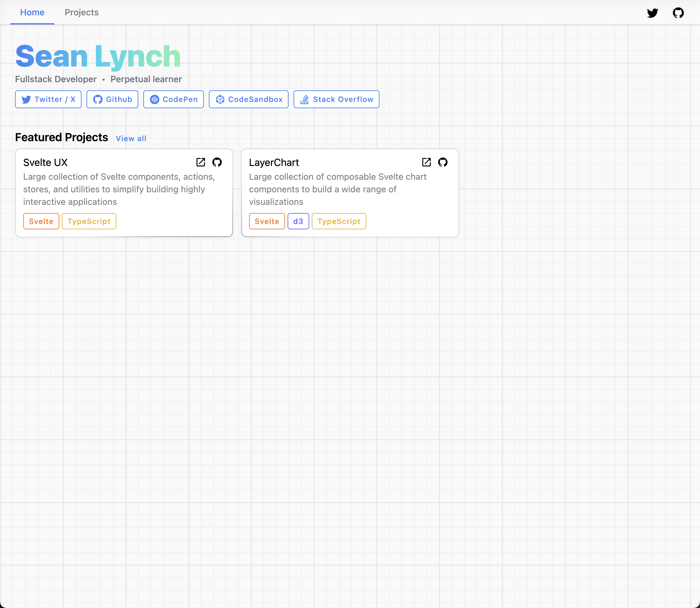Click the Twitter bird icon in the top-right corner
This screenshot has height=608, width=700.
653,13
